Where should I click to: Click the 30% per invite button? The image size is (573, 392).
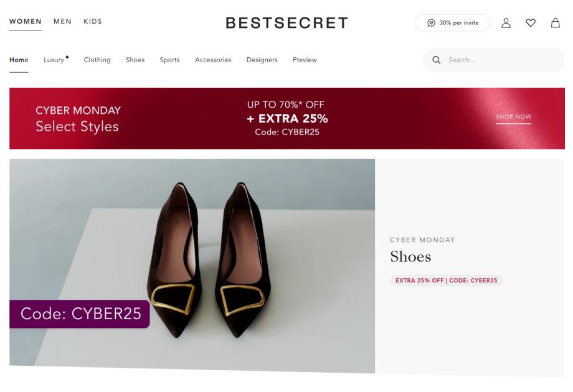(453, 23)
